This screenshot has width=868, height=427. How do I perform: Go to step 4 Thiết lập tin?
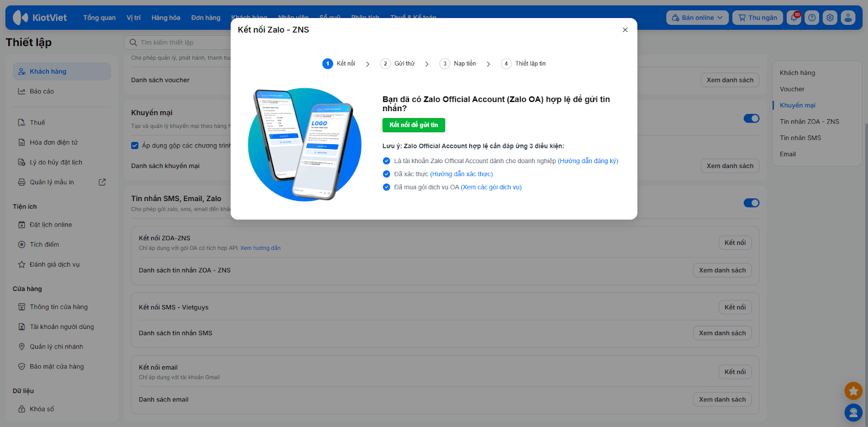524,63
